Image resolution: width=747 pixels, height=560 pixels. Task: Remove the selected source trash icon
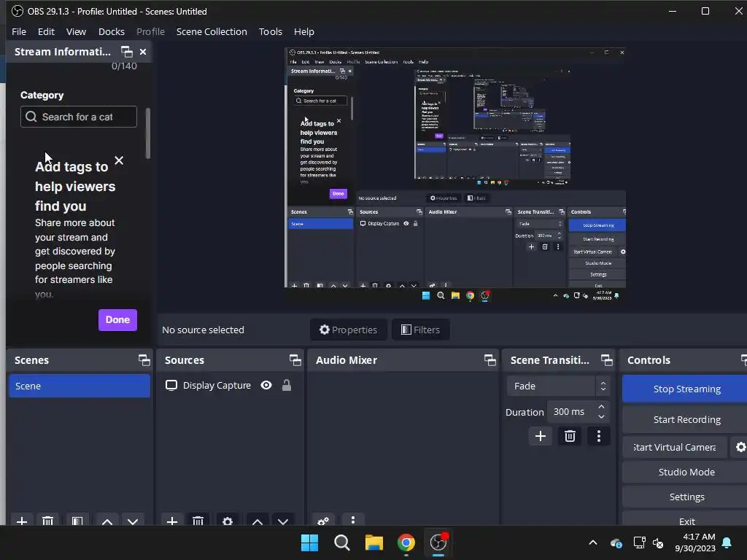coord(198,521)
